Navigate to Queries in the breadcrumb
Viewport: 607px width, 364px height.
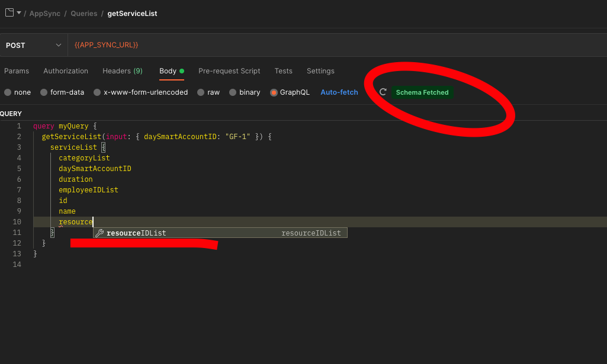click(x=83, y=13)
